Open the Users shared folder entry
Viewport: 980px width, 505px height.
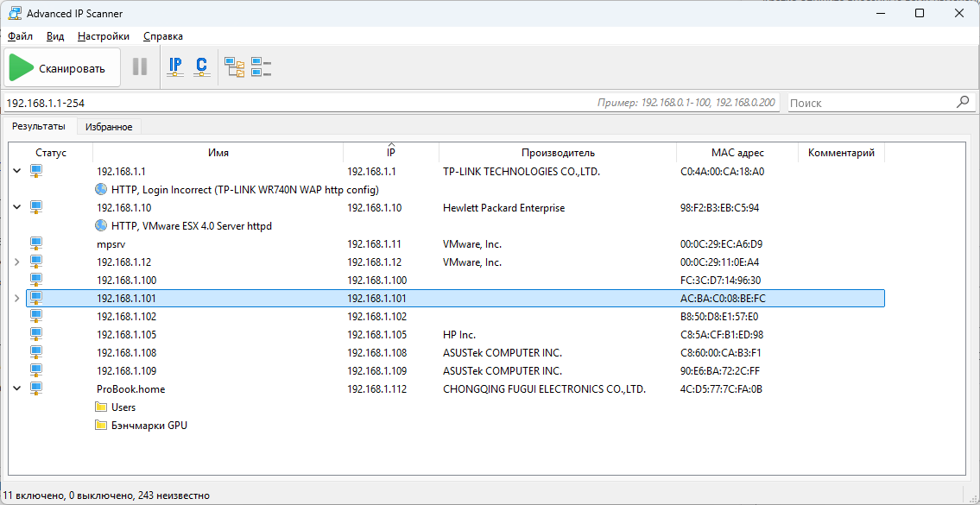click(123, 407)
